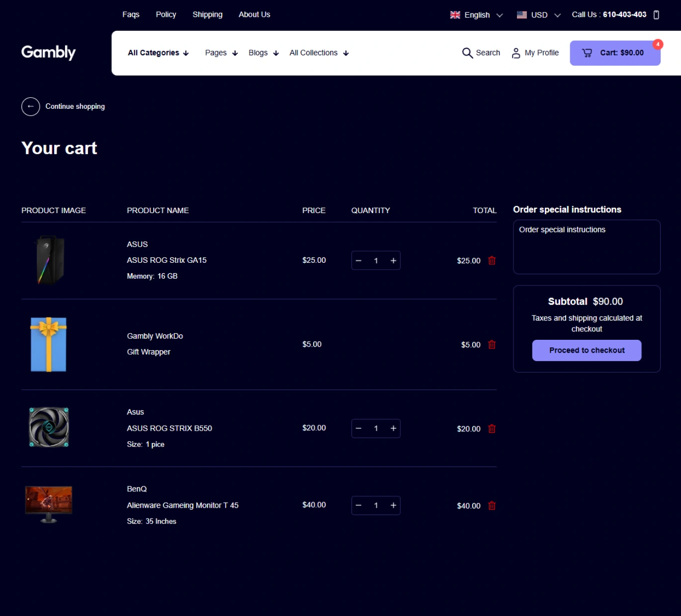Click quantity value of Alienware Gameing Monitor
This screenshot has height=616, width=681.
(376, 505)
